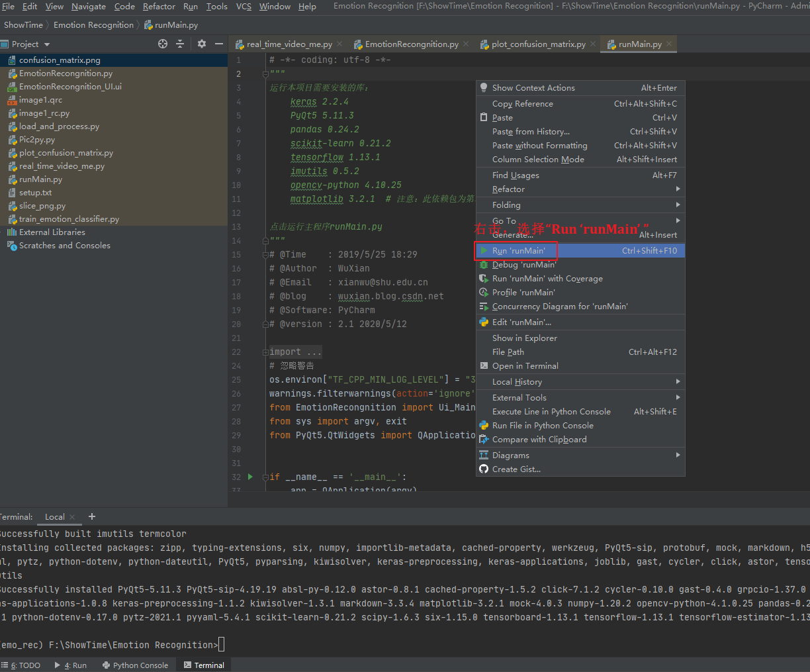The height and width of the screenshot is (672, 810).
Task: Expand the Go To submenu
Action: point(678,220)
